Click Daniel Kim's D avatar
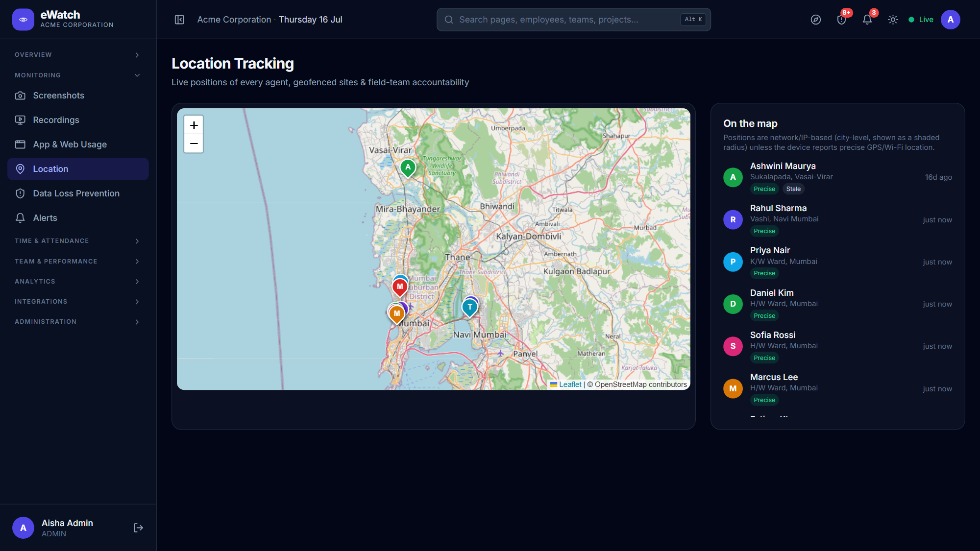Screen dimensions: 980x551 pyautogui.click(x=733, y=304)
